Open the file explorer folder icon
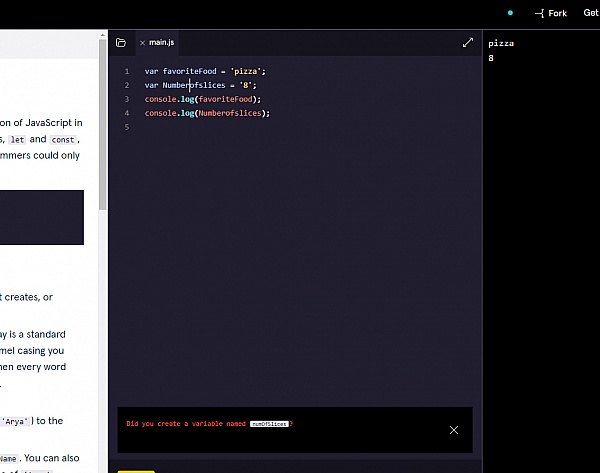The width and height of the screenshot is (600, 473). pyautogui.click(x=121, y=42)
